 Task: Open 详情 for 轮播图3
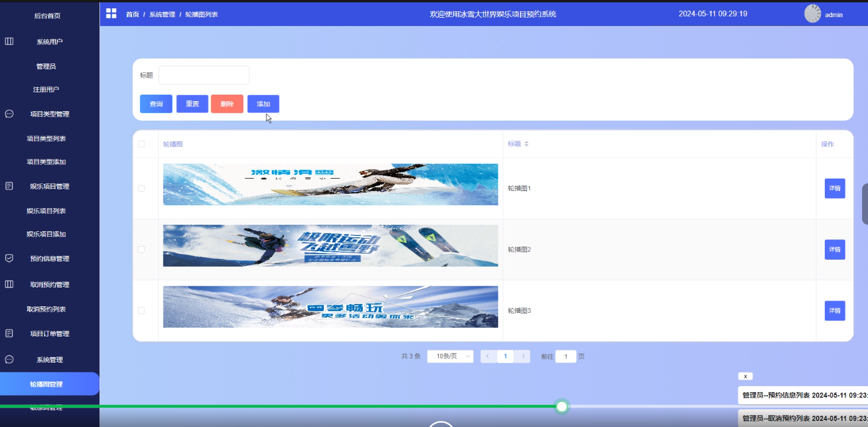(835, 310)
